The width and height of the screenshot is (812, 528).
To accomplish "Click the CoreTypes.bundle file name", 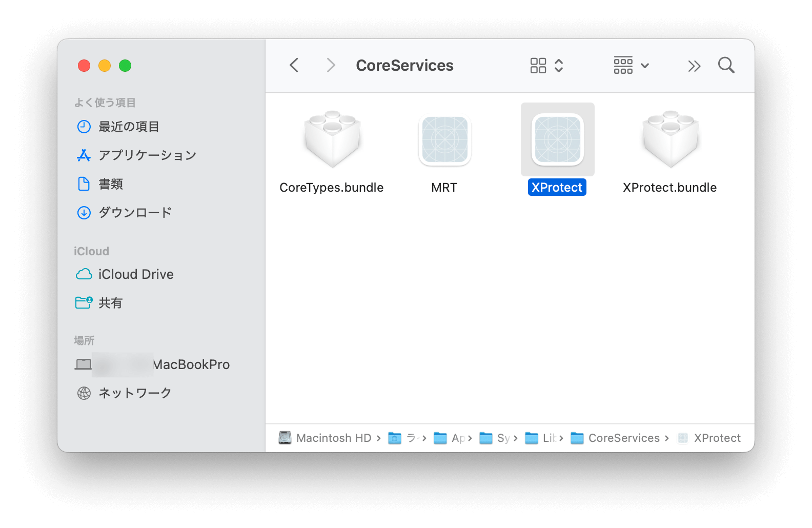I will [x=332, y=188].
